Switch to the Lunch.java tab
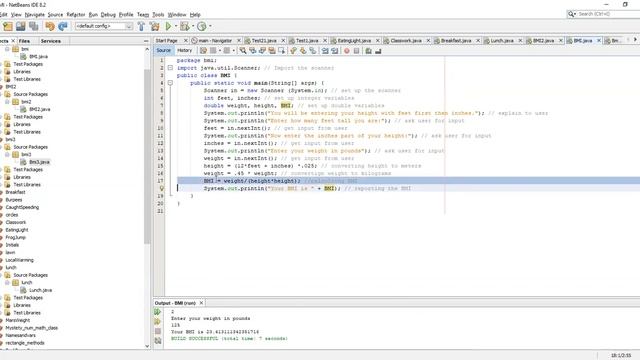 pyautogui.click(x=502, y=41)
